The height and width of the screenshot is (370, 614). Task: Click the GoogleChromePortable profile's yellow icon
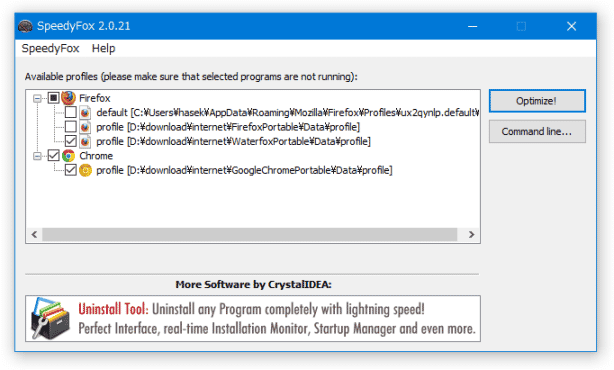pos(85,170)
